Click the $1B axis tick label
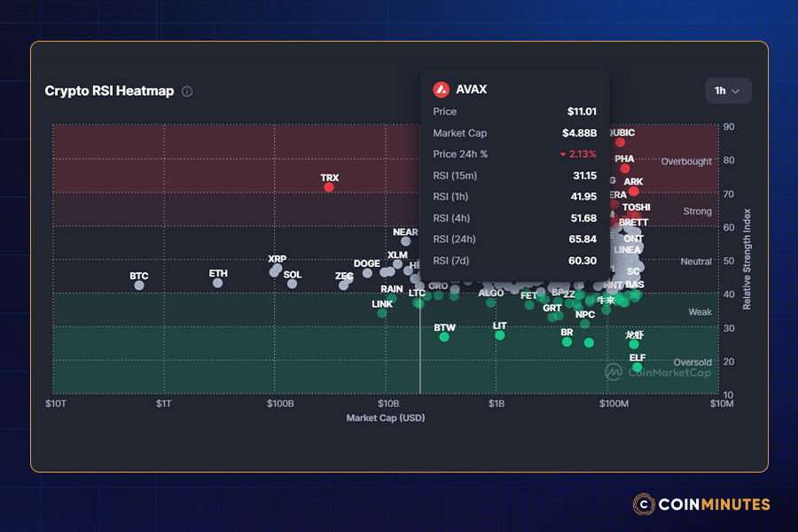This screenshot has height=532, width=798. (497, 403)
